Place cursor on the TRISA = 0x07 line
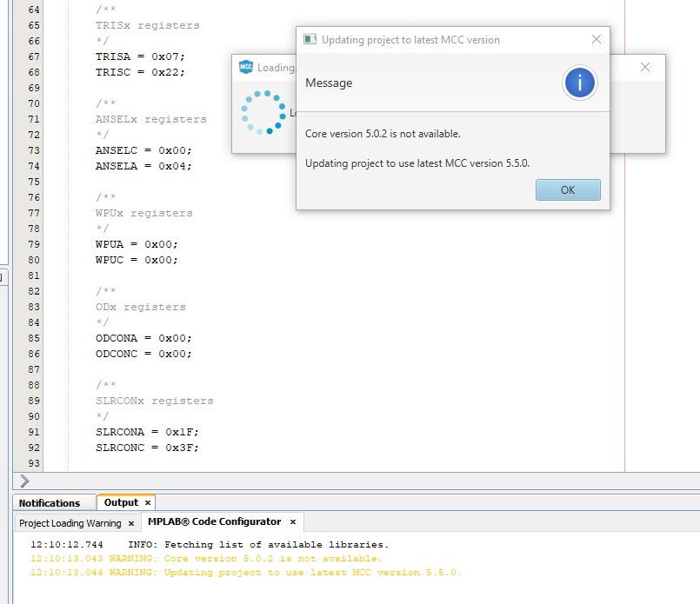This screenshot has width=700, height=604. coord(140,56)
